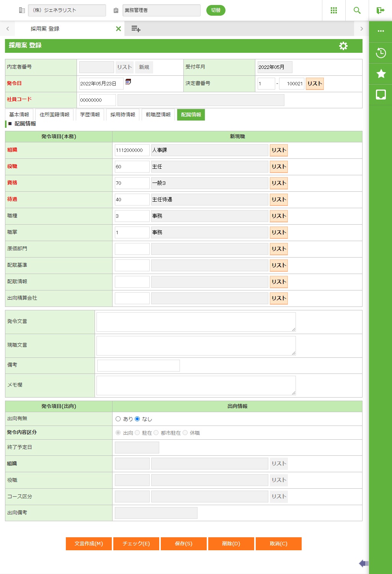Open the apps grid menu icon
The width and height of the screenshot is (392, 574).
coord(334,10)
